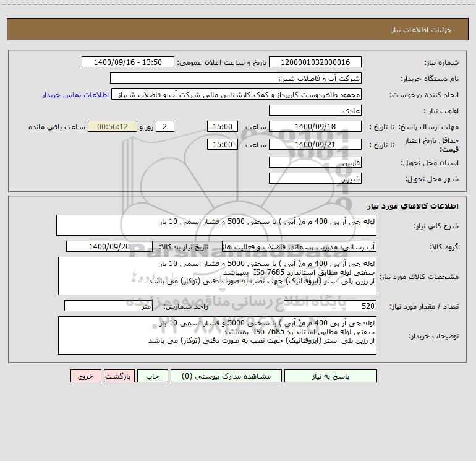The image size is (476, 461).
Task: Open اطلاعات تماس خریدار link
Action: (x=75, y=95)
